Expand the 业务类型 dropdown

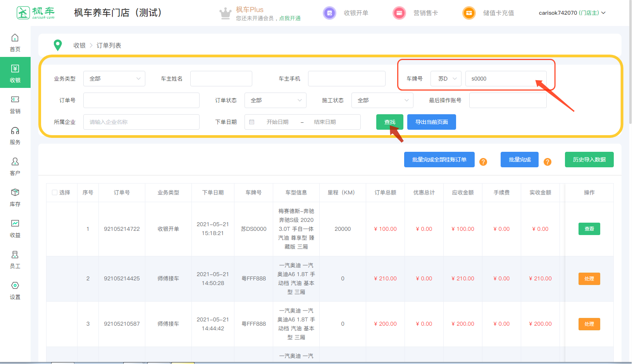(114, 79)
